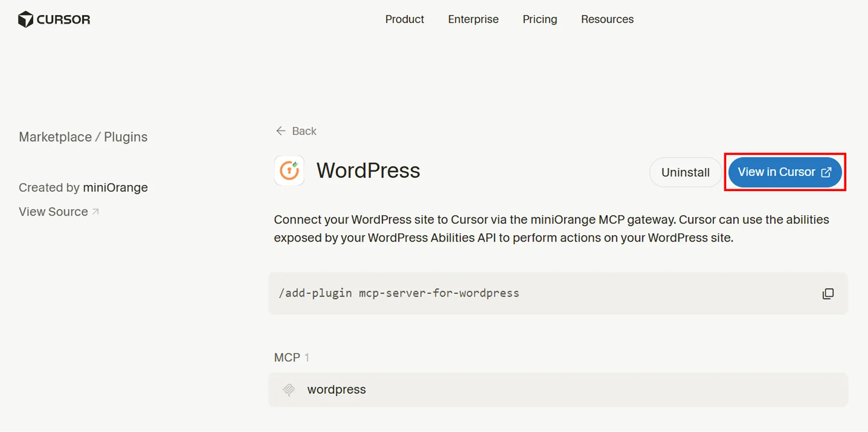
Task: Navigate to Marketplace breadcrumb
Action: 55,137
